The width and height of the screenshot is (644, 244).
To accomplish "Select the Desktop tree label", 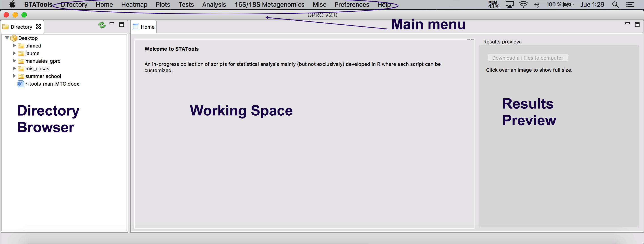I will (28, 38).
